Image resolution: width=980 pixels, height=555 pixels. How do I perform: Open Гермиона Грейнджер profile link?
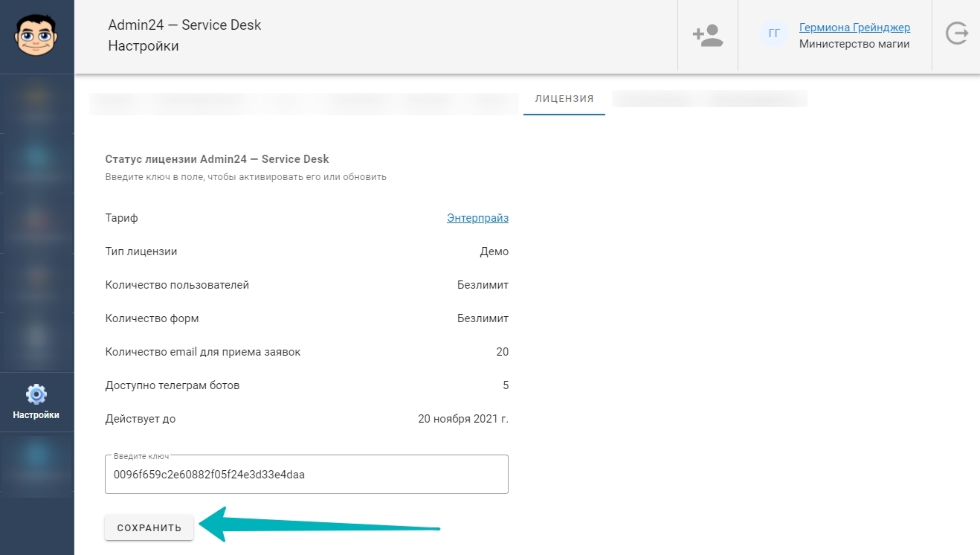pos(854,28)
